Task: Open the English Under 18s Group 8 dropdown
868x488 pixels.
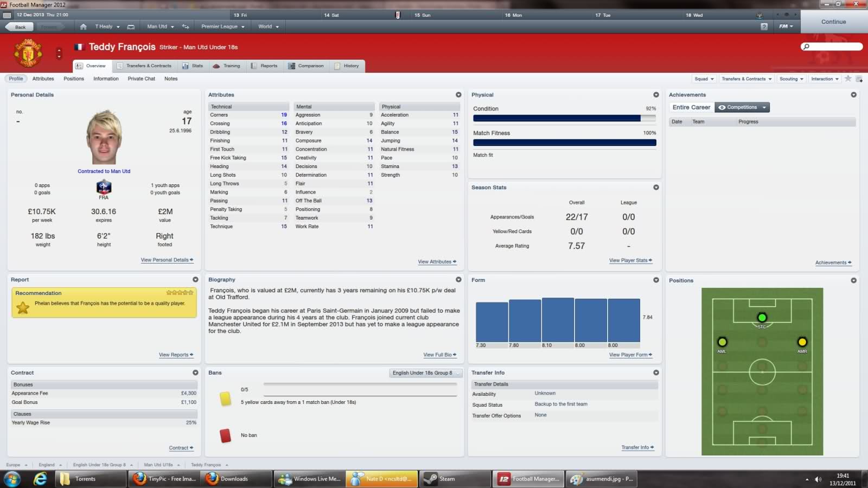Action: pyautogui.click(x=425, y=373)
